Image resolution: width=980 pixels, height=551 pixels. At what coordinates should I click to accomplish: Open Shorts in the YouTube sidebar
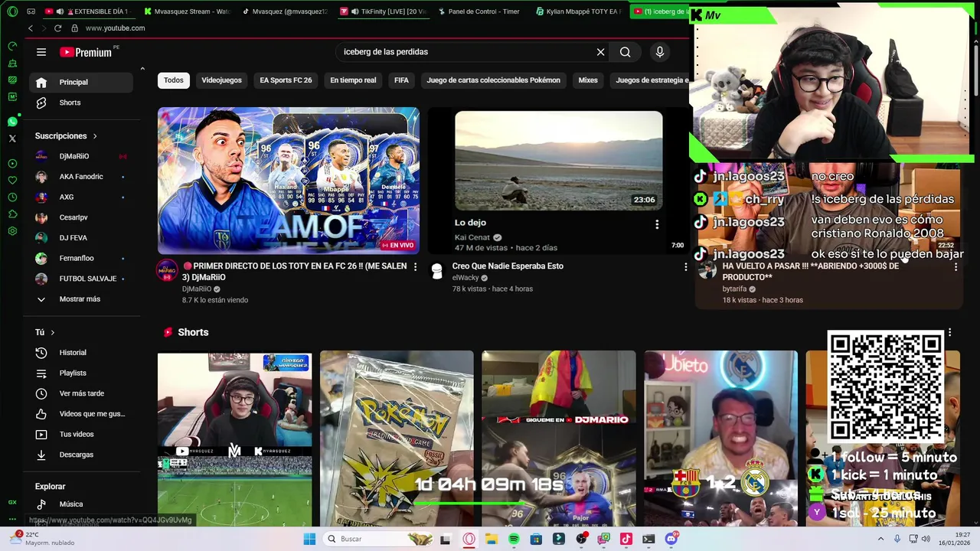coord(81,103)
